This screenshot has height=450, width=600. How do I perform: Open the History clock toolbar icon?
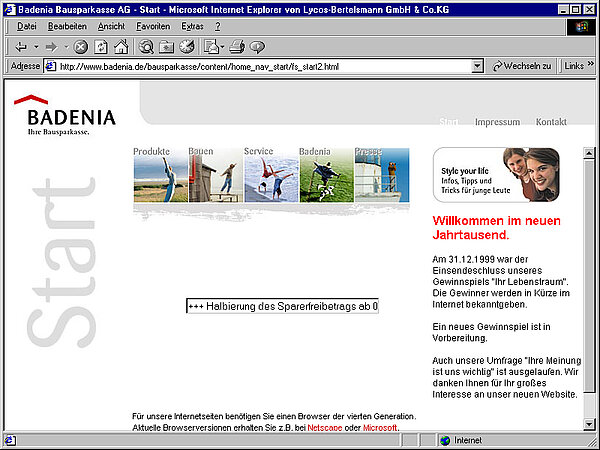pos(187,47)
